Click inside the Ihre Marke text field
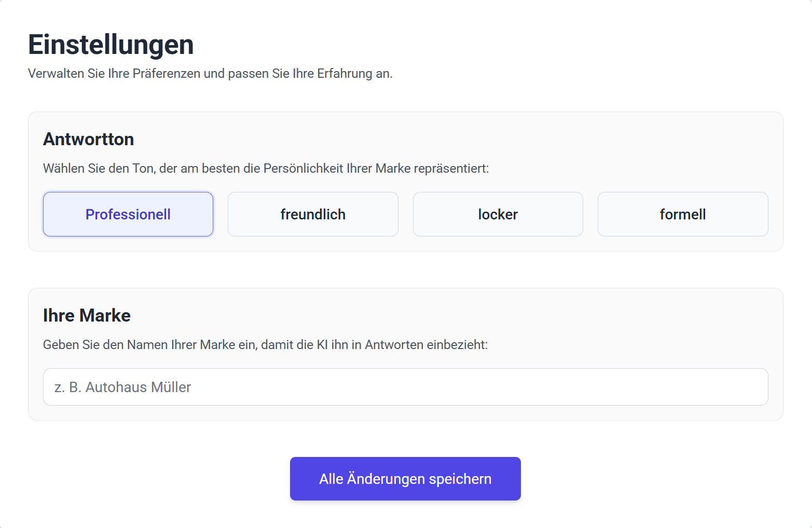This screenshot has width=812, height=528. pyautogui.click(x=405, y=387)
